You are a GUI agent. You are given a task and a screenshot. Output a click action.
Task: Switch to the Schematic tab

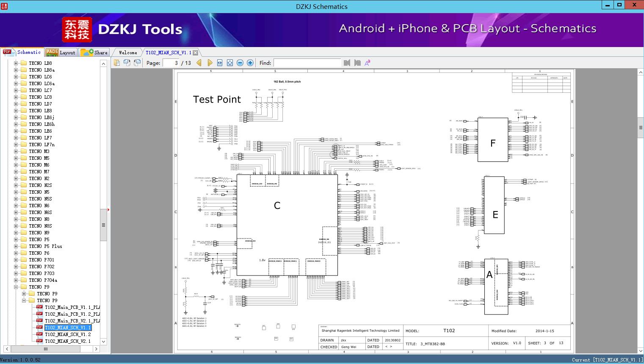[x=22, y=52]
